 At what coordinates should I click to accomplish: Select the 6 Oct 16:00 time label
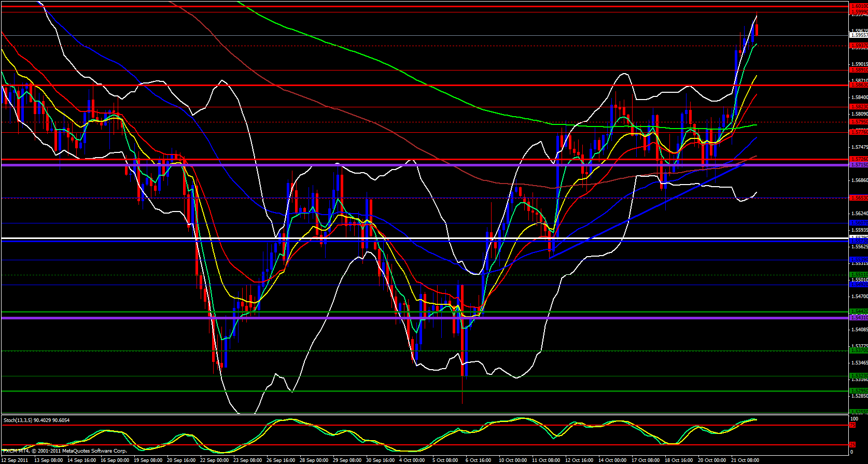(478, 460)
